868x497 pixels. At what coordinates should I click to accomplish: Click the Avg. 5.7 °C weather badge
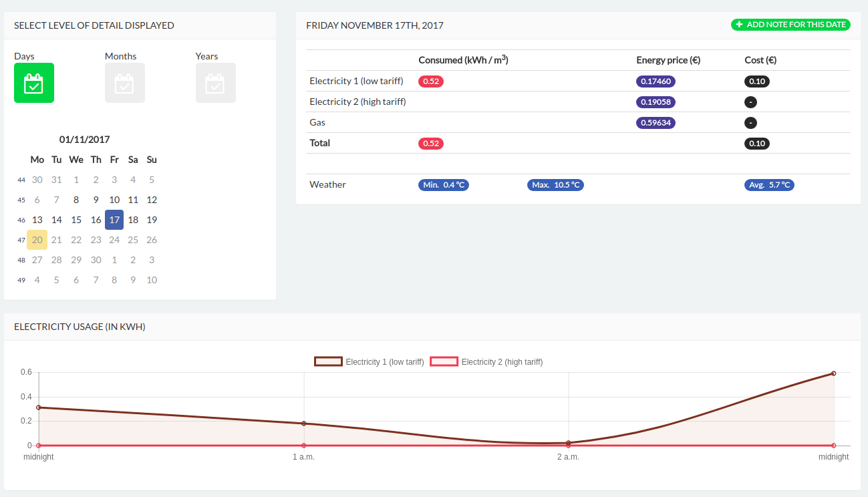769,185
